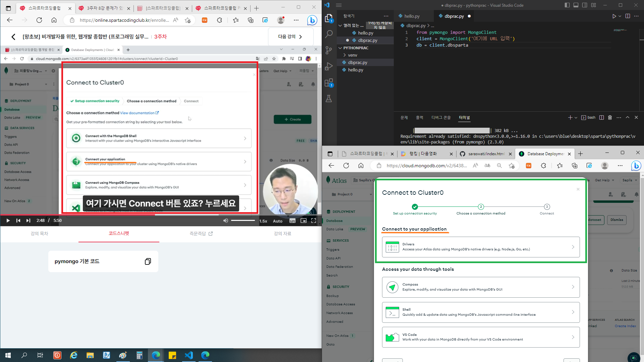This screenshot has width=644, height=362.
Task: Add right Edge page to favorites
Action: pyautogui.click(x=512, y=166)
